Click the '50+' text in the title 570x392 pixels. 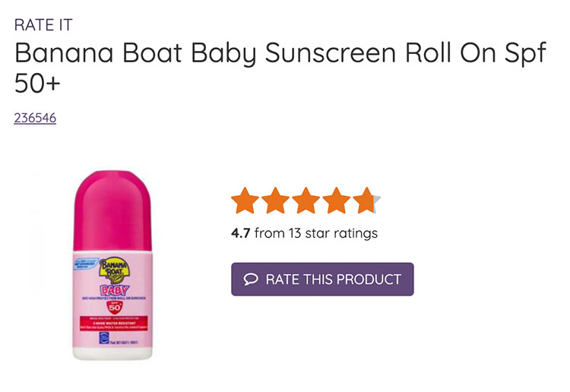[x=36, y=84]
